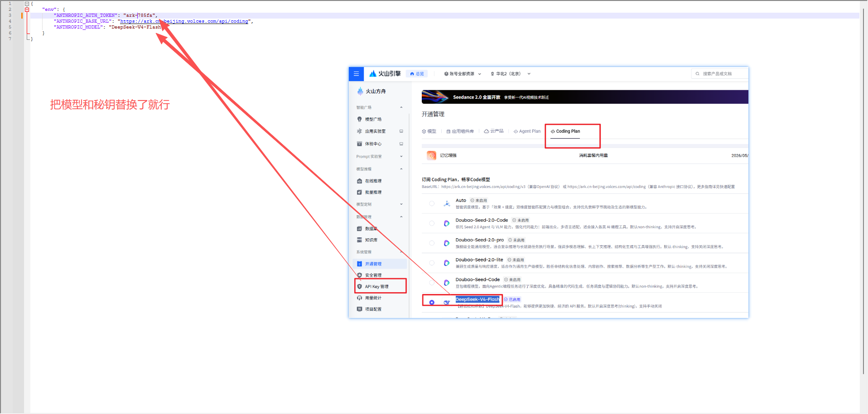This screenshot has width=868, height=414.
Task: Click the Doubao-Seed-2.0-lite model name
Action: tap(479, 260)
